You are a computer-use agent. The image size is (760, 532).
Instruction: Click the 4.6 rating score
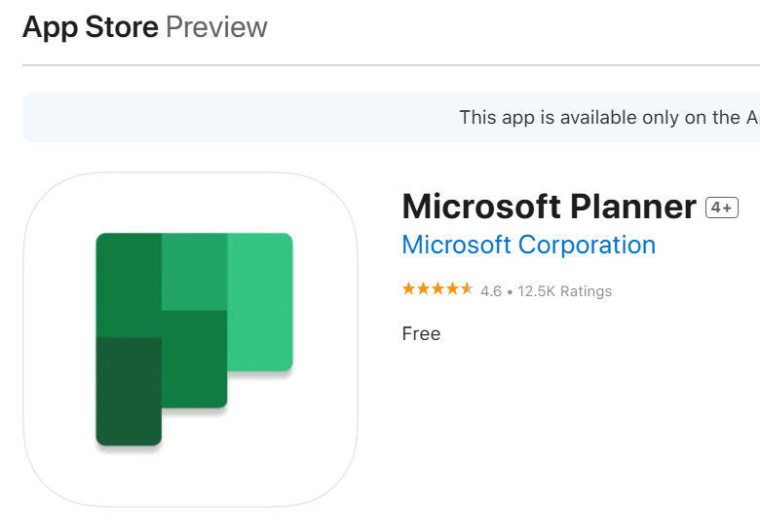click(491, 290)
